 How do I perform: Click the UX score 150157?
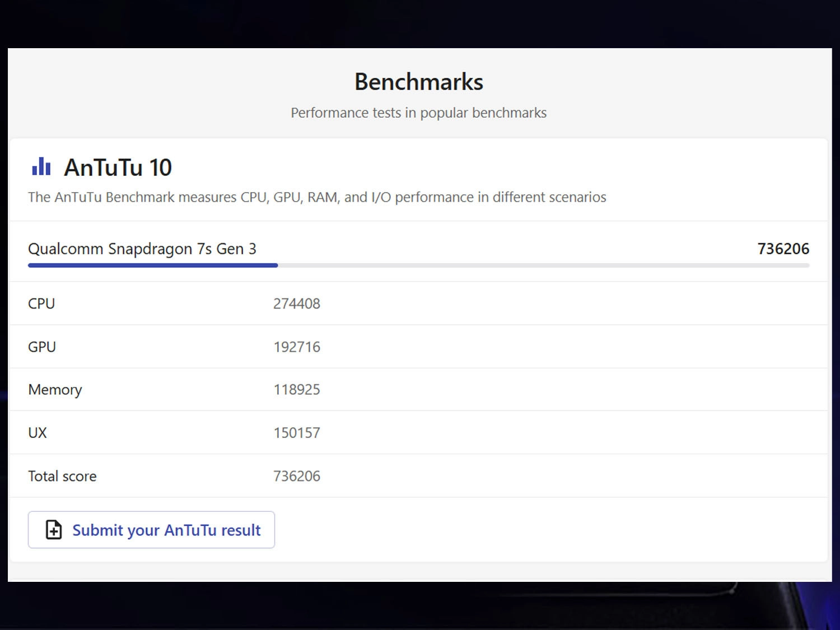click(x=297, y=433)
